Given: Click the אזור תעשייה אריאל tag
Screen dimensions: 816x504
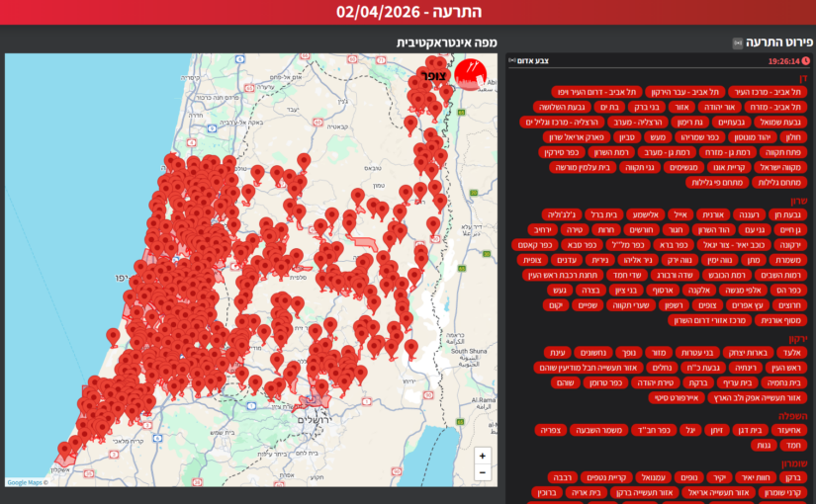Looking at the screenshot, I should 718,492.
